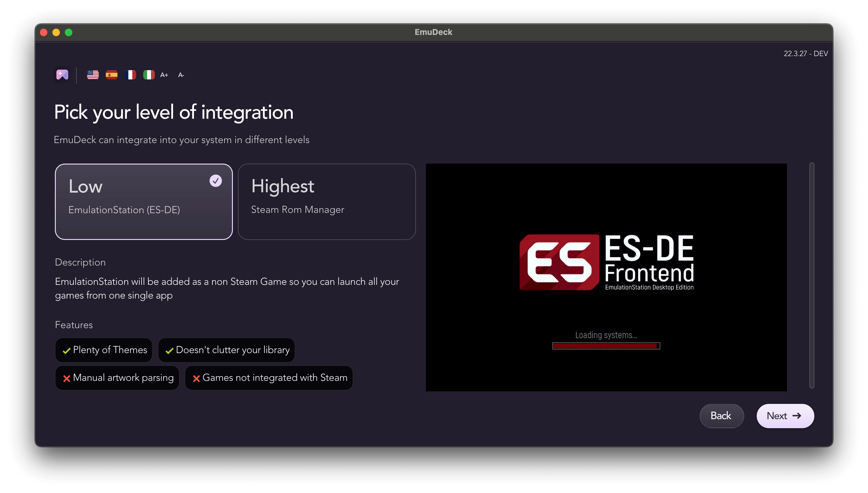Click the ES-DE Frontend preview image
This screenshot has width=868, height=493.
coord(606,277)
